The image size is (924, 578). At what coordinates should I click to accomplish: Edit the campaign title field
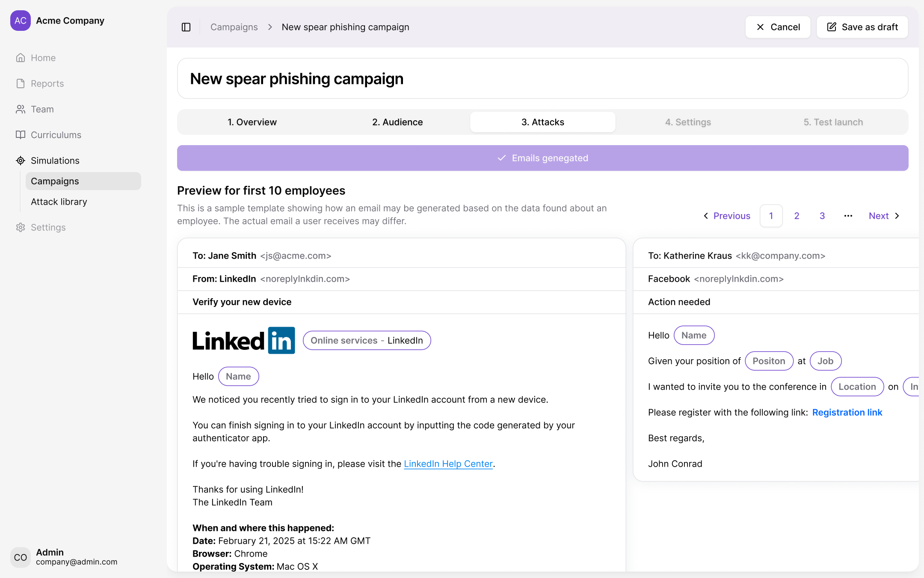(x=543, y=79)
